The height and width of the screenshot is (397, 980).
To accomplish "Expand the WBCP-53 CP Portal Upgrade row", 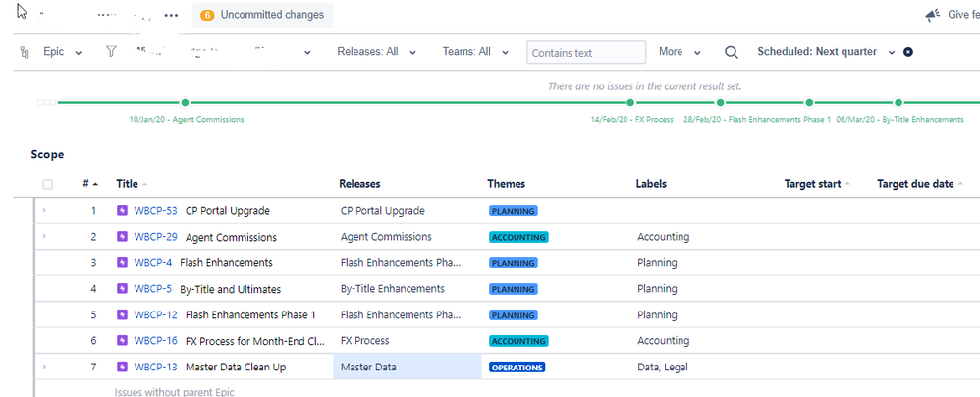I will point(44,210).
